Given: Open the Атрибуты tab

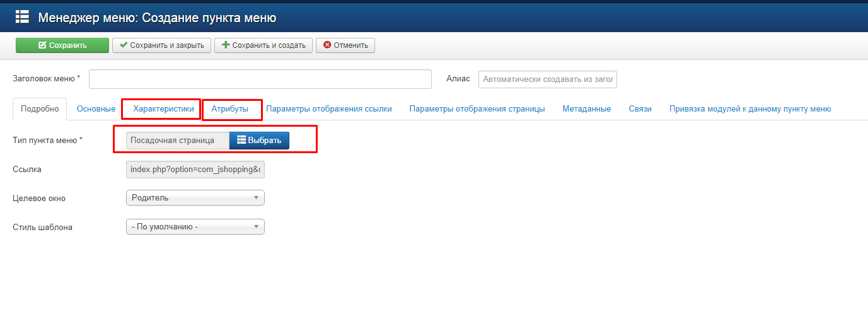Looking at the screenshot, I should [229, 109].
